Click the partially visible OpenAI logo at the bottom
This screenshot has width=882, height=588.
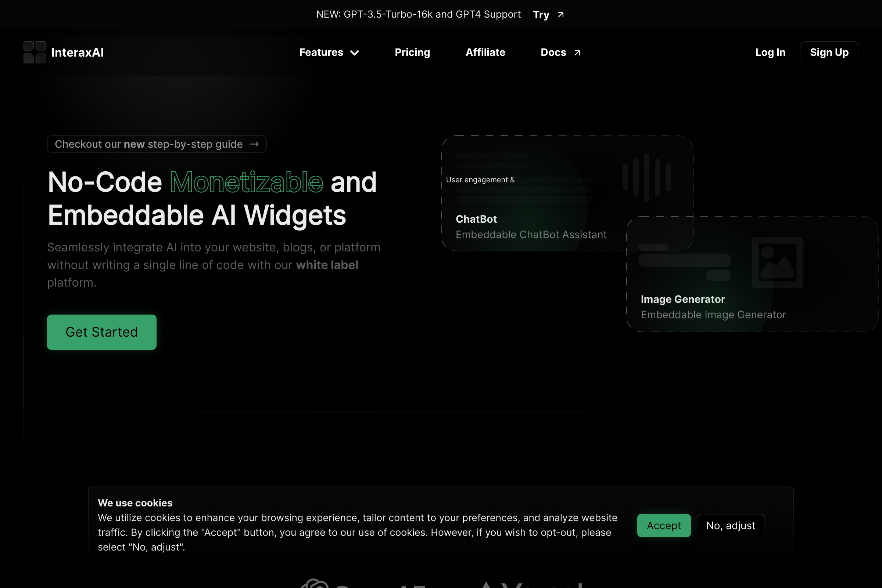tap(315, 584)
